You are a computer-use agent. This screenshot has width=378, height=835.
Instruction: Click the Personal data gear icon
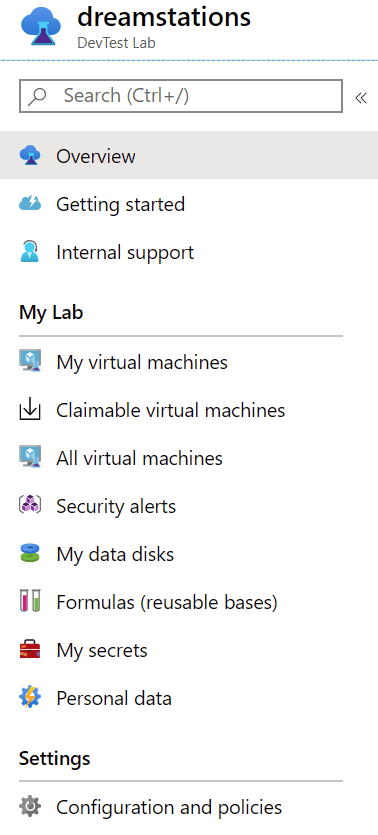click(30, 698)
